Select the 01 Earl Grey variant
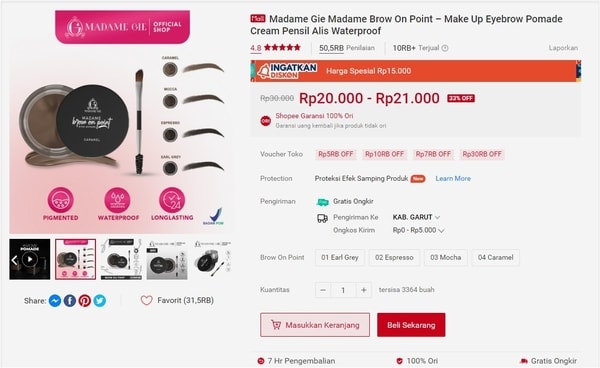The height and width of the screenshot is (368, 600). coord(340,257)
